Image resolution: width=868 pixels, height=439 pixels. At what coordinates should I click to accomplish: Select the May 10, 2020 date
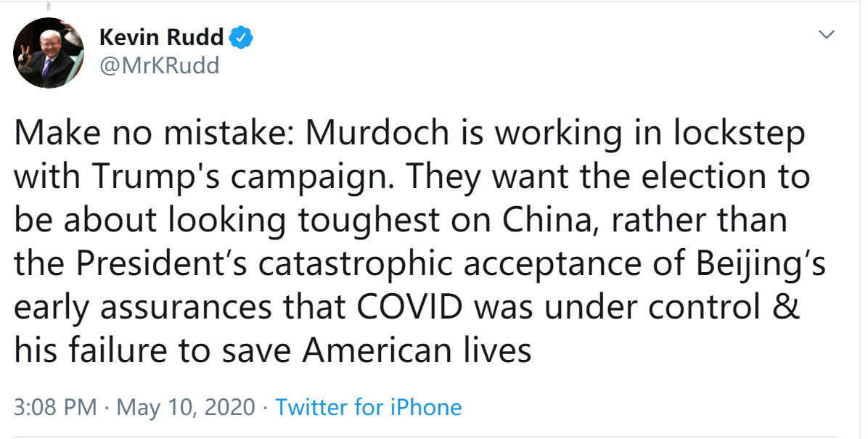tap(185, 407)
